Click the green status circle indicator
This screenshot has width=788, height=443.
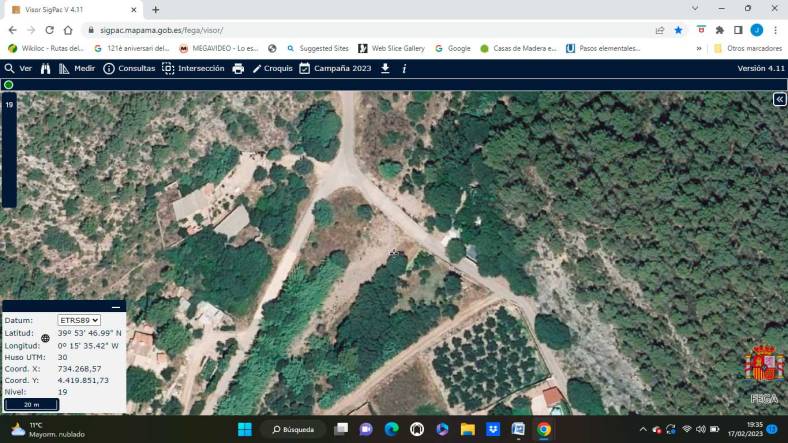[x=9, y=85]
